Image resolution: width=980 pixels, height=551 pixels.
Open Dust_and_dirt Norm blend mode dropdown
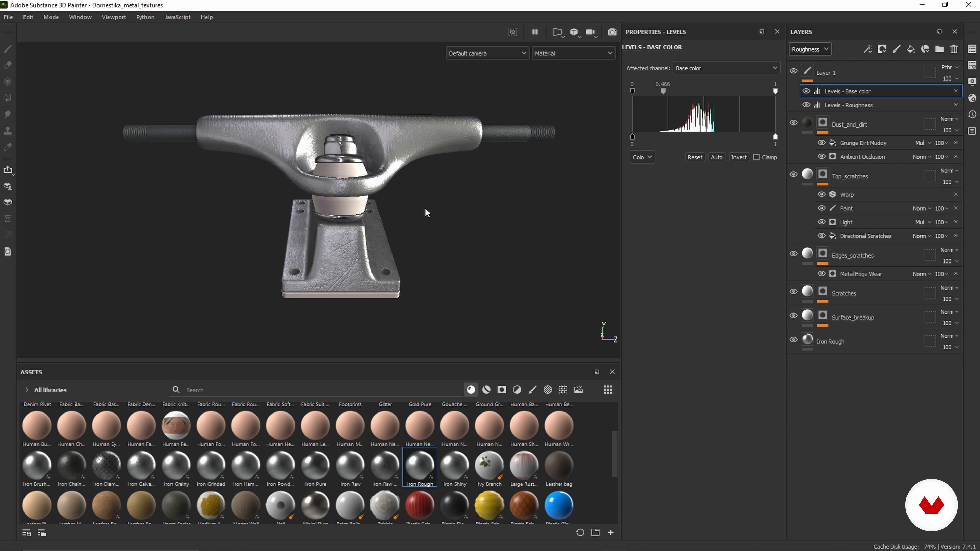click(x=950, y=119)
